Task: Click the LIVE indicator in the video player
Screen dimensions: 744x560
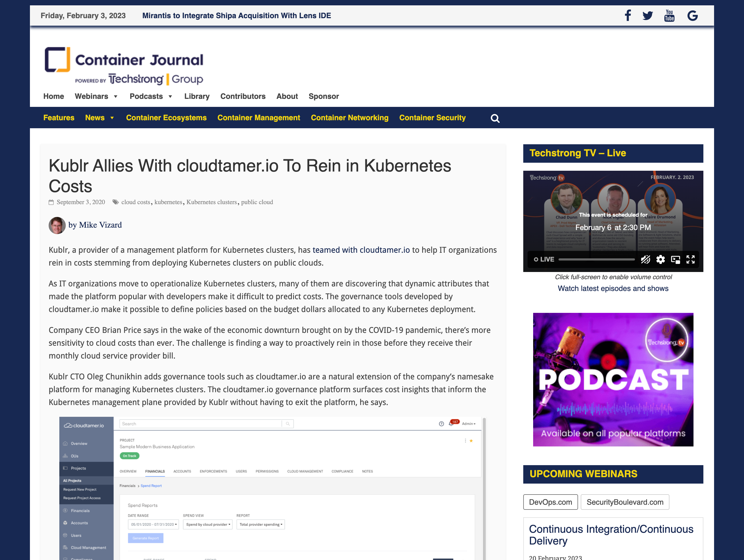Action: (x=544, y=259)
